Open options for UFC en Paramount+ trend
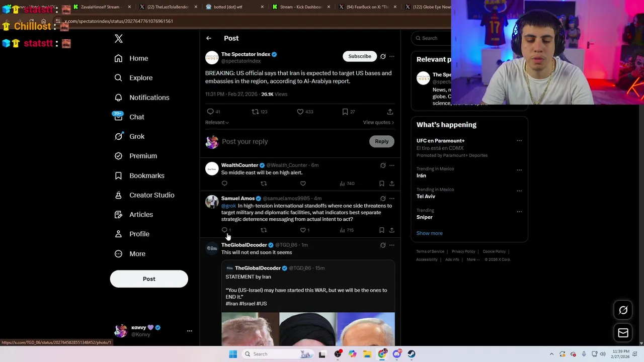 click(519, 141)
